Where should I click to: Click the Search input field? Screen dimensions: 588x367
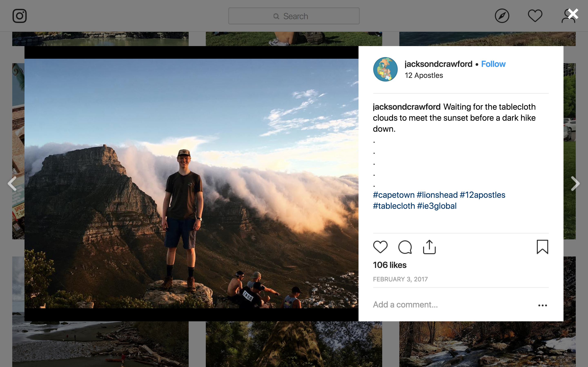[294, 16]
